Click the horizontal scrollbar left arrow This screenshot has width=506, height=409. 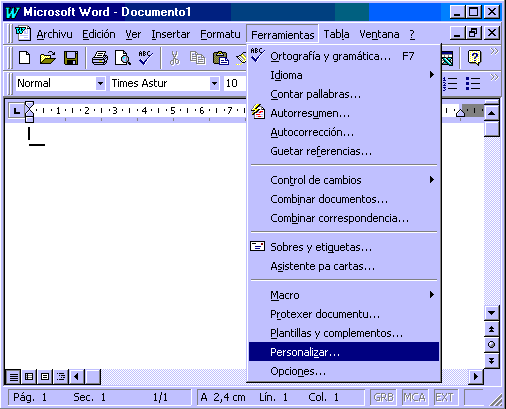77,377
